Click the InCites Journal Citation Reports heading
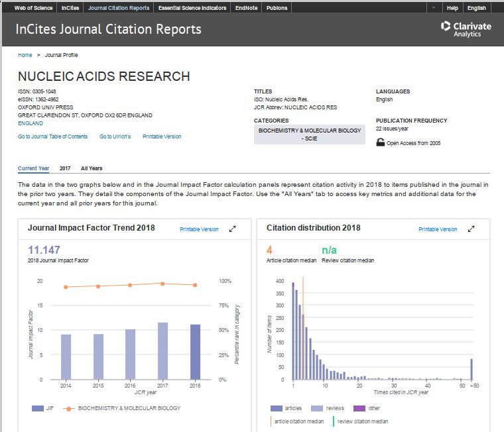Screen dimensions: 504x432 click(x=108, y=29)
